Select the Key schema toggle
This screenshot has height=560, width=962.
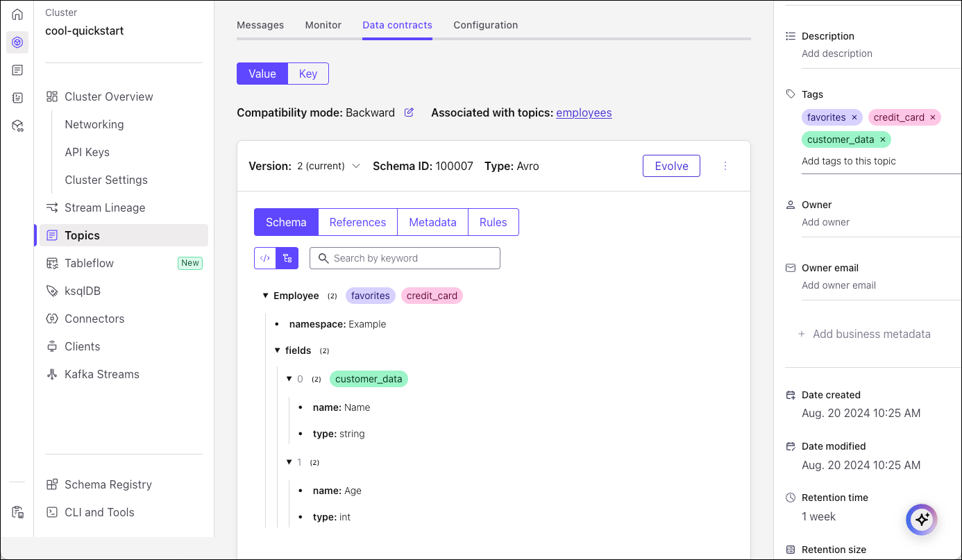click(308, 74)
